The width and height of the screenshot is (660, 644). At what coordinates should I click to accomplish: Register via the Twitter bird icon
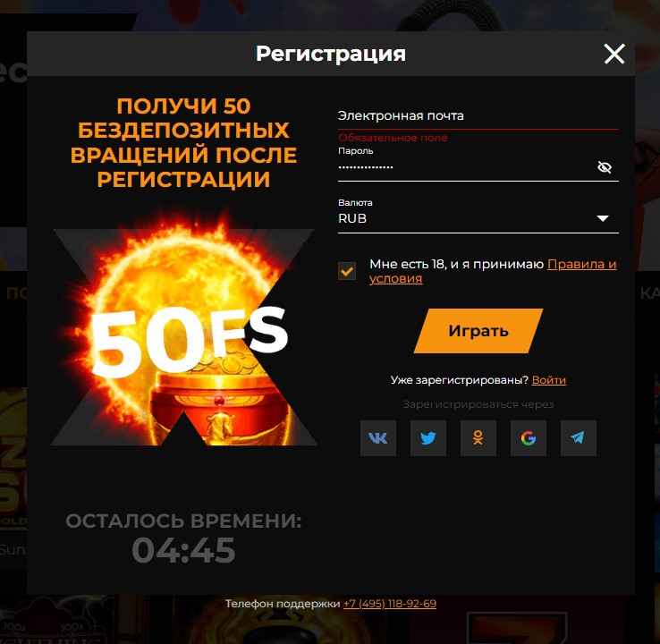click(428, 437)
